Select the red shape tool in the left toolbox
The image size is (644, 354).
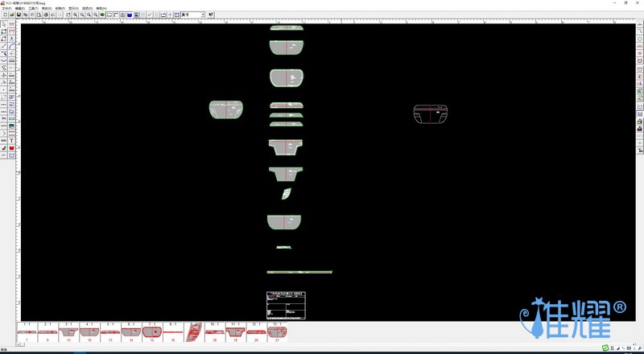[x=11, y=148]
